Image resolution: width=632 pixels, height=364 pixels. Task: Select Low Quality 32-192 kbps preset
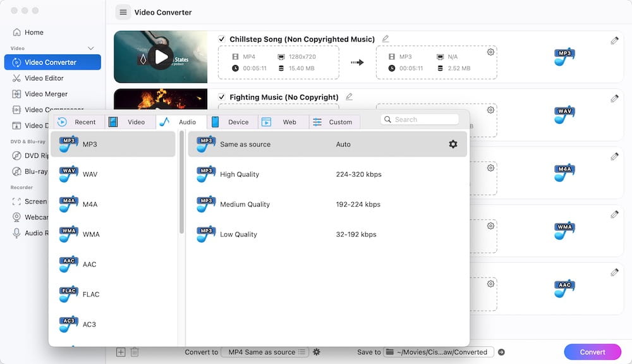(x=327, y=234)
